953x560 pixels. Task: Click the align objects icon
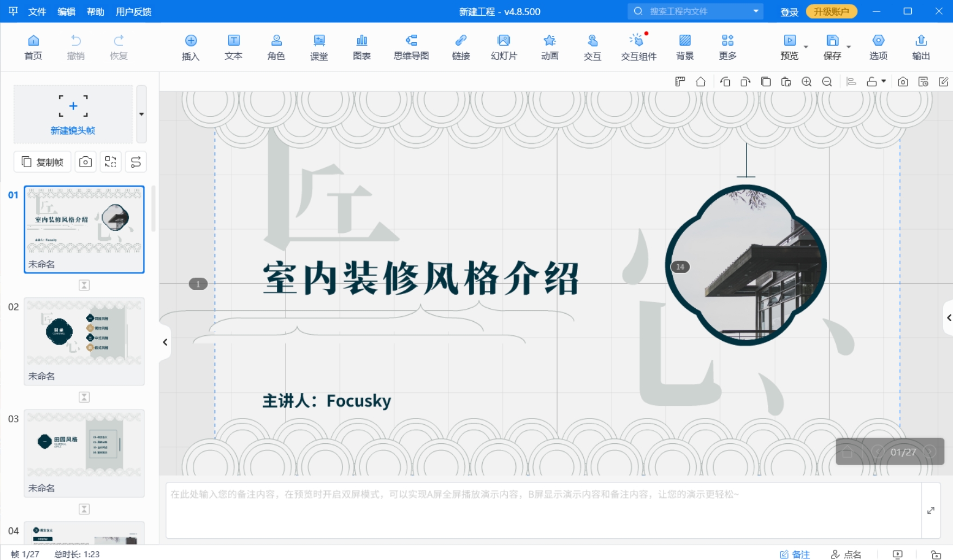click(x=851, y=81)
